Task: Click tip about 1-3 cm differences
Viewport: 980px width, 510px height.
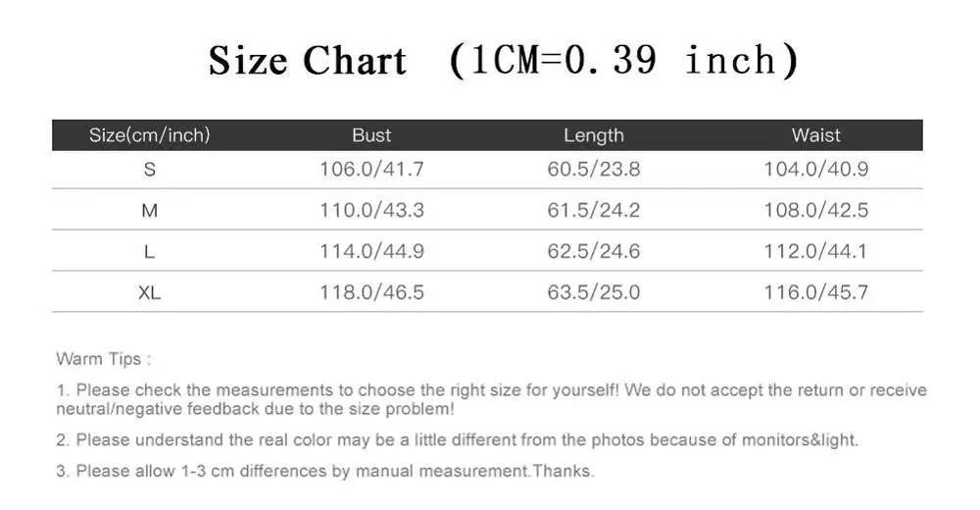Action: pos(325,471)
